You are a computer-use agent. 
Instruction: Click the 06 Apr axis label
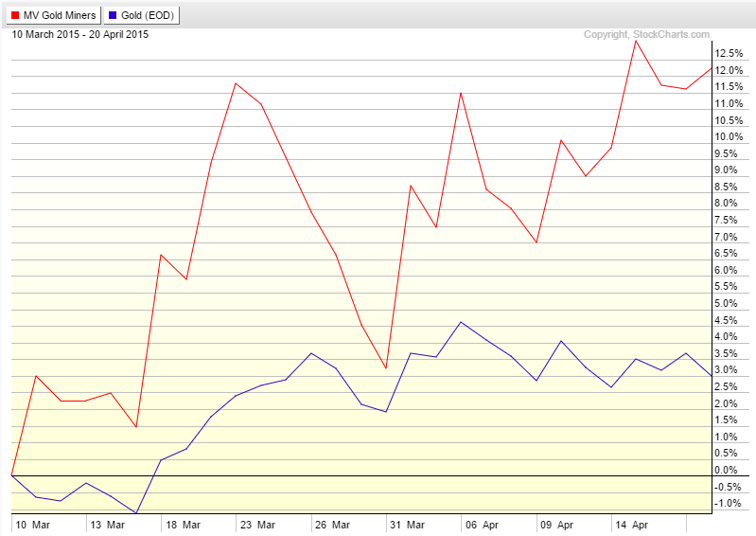[483, 525]
